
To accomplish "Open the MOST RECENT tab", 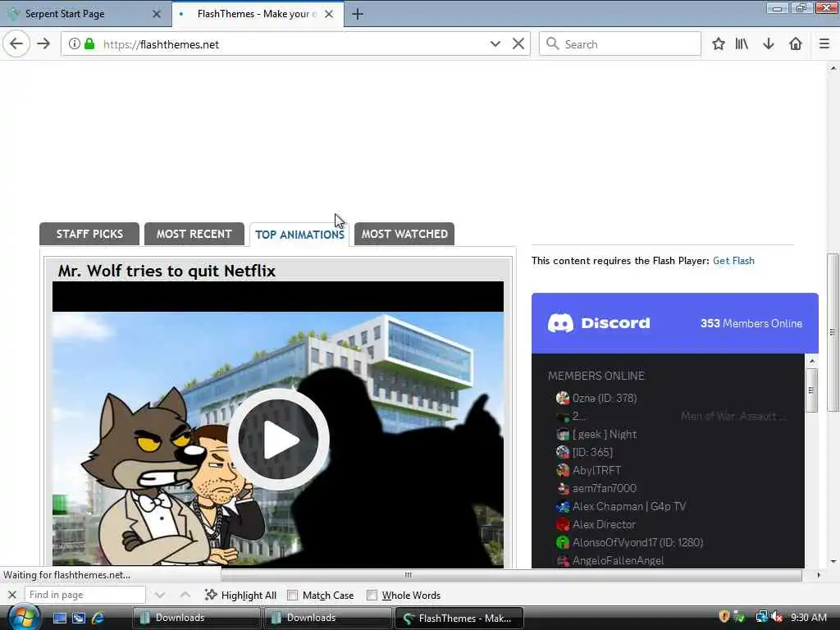I will tap(194, 234).
